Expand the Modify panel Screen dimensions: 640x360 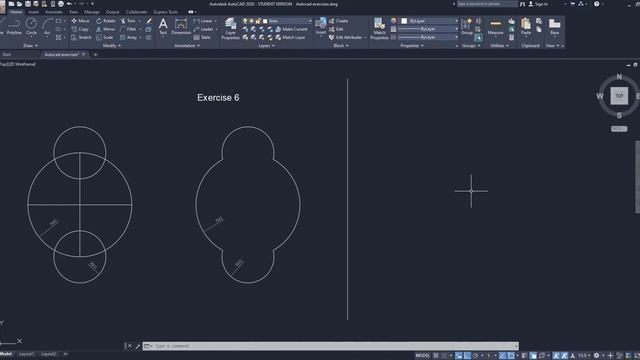coord(111,46)
